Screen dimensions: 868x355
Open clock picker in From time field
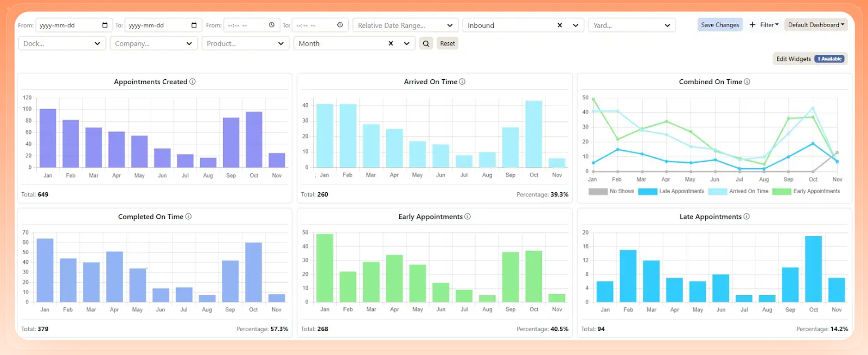coord(272,25)
